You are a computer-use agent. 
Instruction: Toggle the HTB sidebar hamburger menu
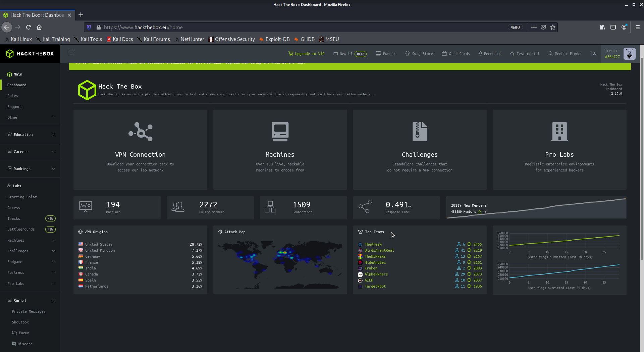72,53
